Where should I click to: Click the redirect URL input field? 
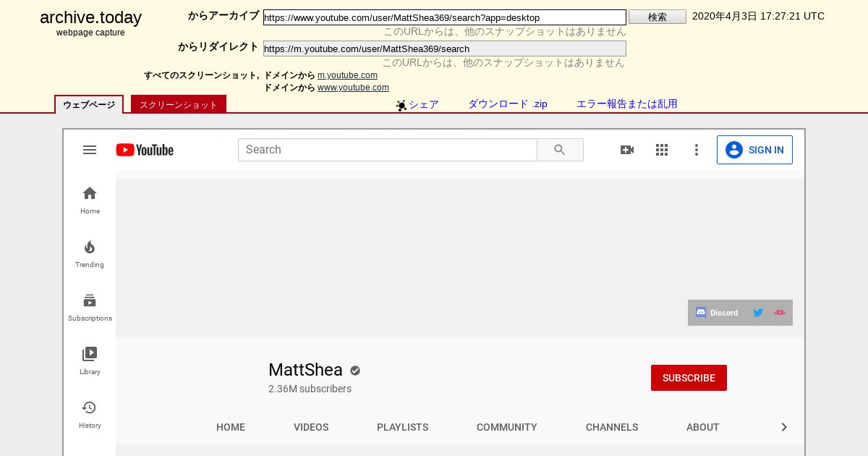click(x=445, y=48)
